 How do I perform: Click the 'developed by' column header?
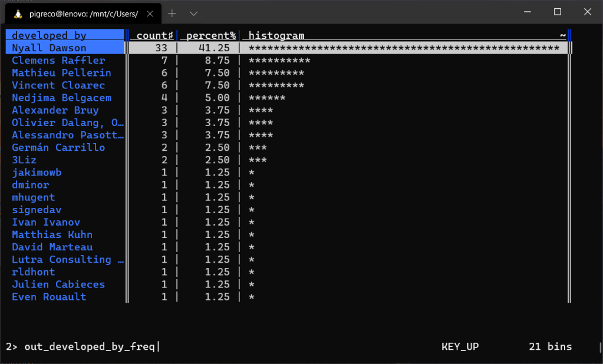coord(49,35)
